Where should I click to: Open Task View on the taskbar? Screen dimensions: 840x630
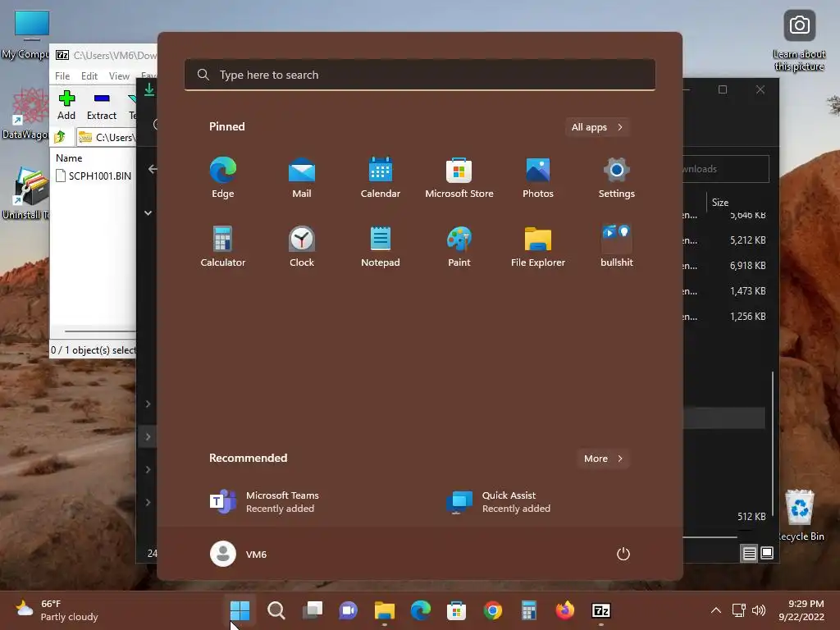313,610
